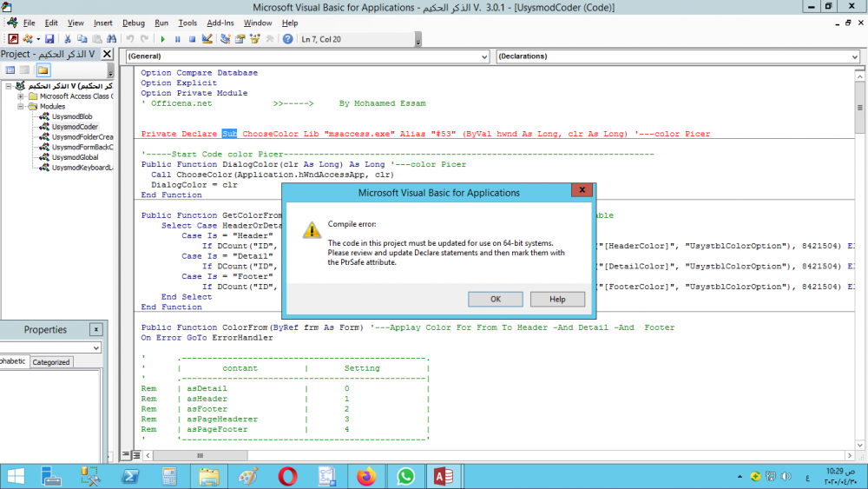Click Paste toolbar icon

tap(97, 39)
